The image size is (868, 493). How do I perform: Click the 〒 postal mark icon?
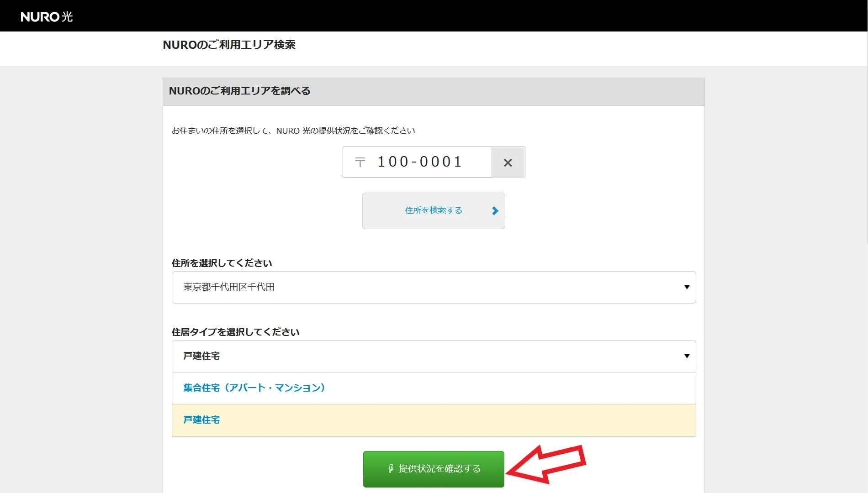tap(360, 162)
